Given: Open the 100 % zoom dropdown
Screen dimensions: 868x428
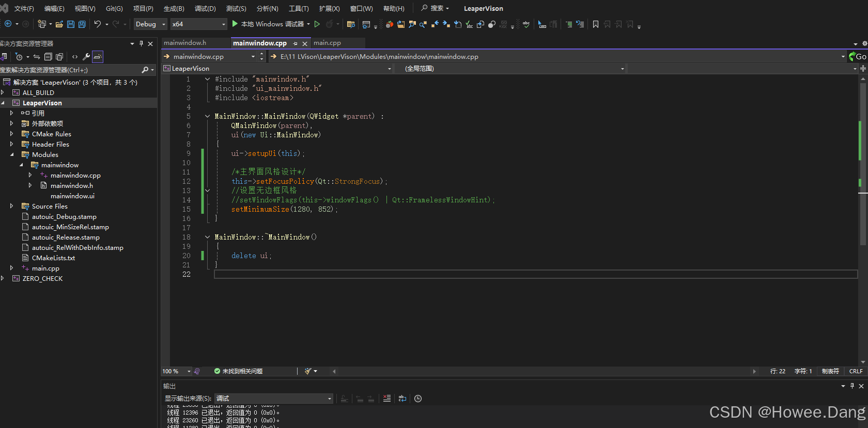Looking at the screenshot, I should coord(176,371).
